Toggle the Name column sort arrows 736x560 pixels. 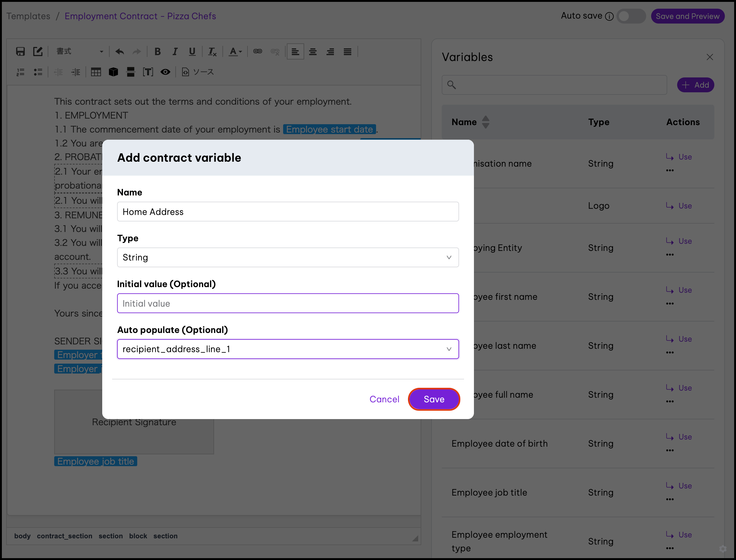click(x=486, y=122)
